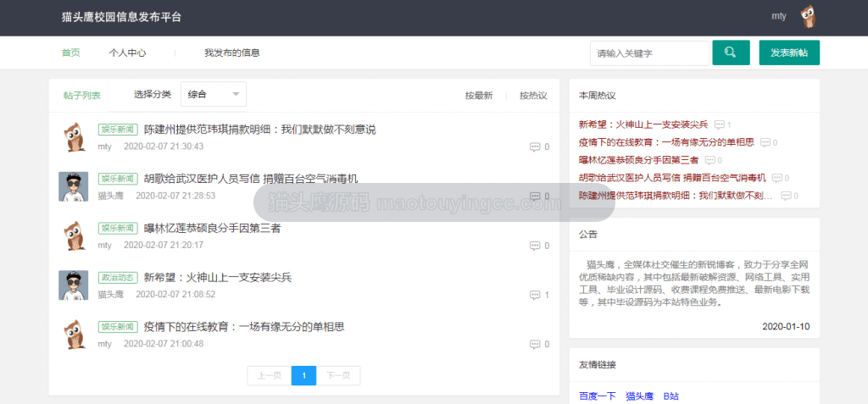Click the 上一页 pagination button
Viewport: 868px width, 404px height.
pyautogui.click(x=270, y=376)
